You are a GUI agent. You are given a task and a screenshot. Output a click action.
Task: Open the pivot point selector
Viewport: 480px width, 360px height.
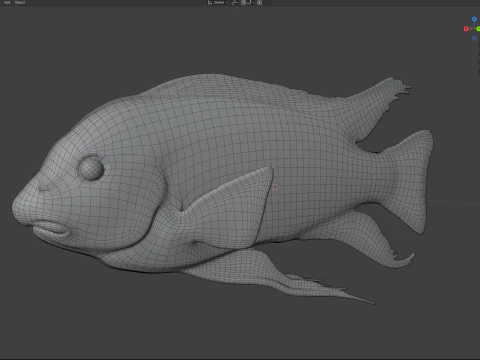[235, 2]
